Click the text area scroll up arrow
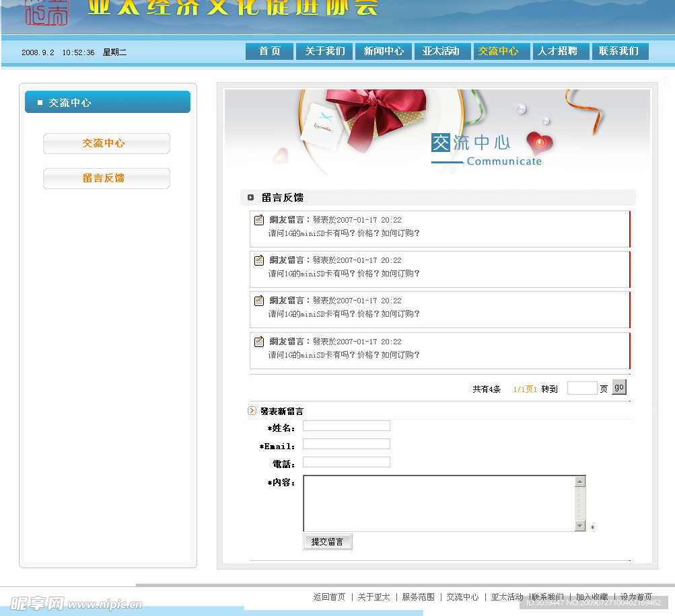 point(580,482)
